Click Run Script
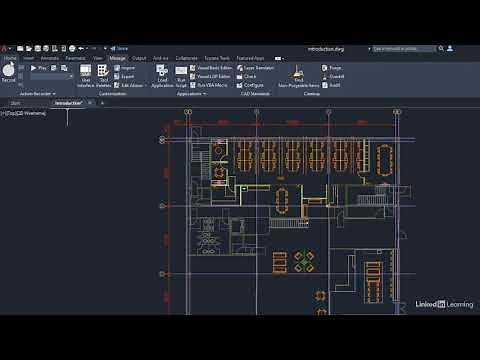480x360 pixels. point(181,76)
